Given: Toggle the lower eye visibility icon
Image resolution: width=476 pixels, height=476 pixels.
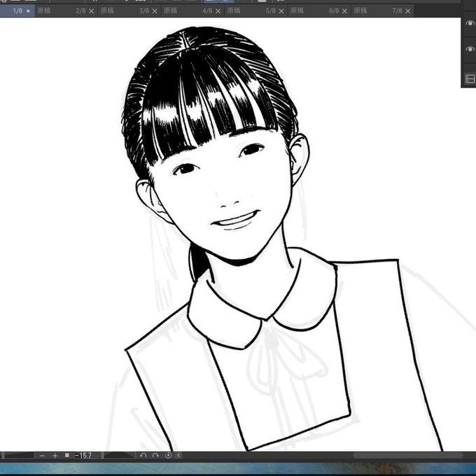Looking at the screenshot, I should coord(470,49).
